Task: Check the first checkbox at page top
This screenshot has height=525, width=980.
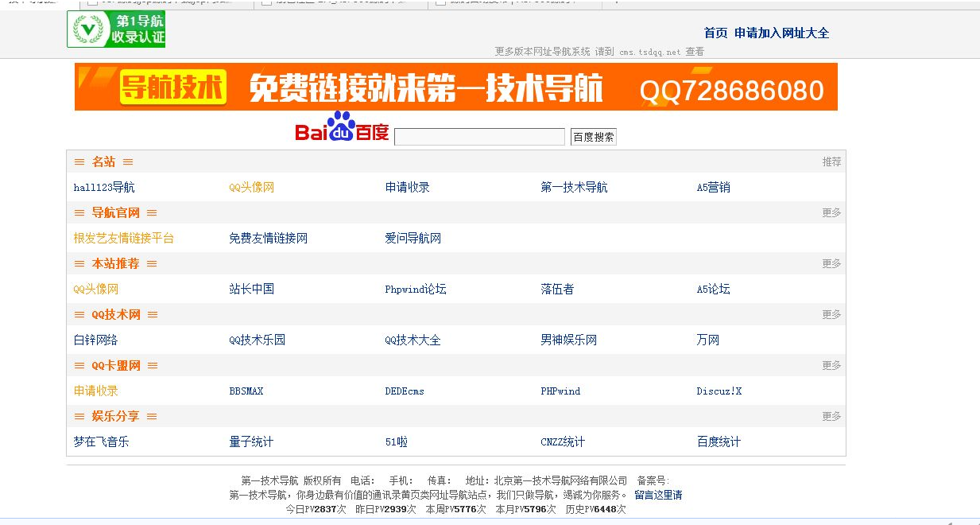Action: point(93,3)
